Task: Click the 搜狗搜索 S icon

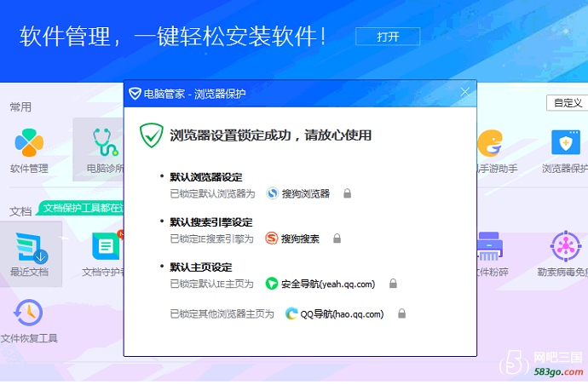Action: (272, 238)
